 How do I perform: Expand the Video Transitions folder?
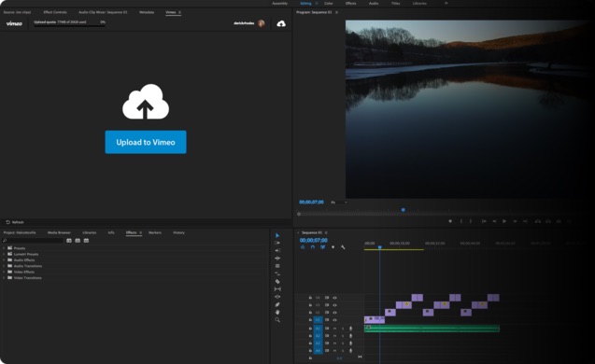click(4, 278)
